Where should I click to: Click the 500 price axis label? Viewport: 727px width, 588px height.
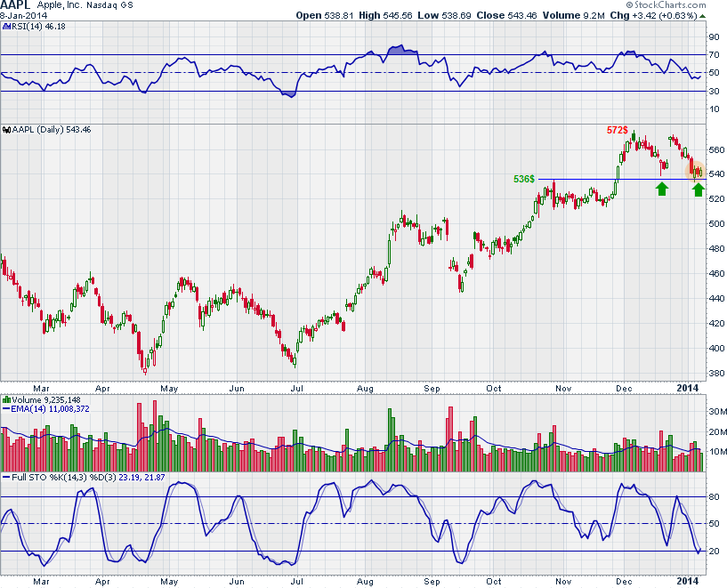click(x=716, y=224)
